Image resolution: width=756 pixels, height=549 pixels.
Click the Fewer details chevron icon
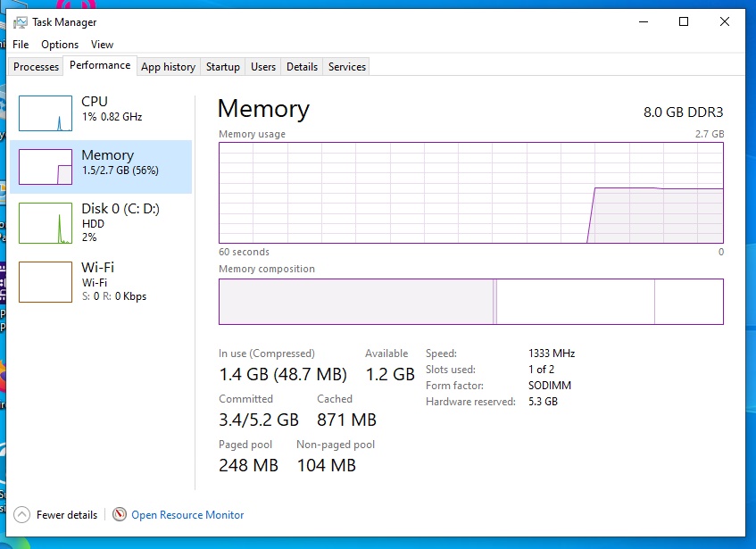[21, 515]
